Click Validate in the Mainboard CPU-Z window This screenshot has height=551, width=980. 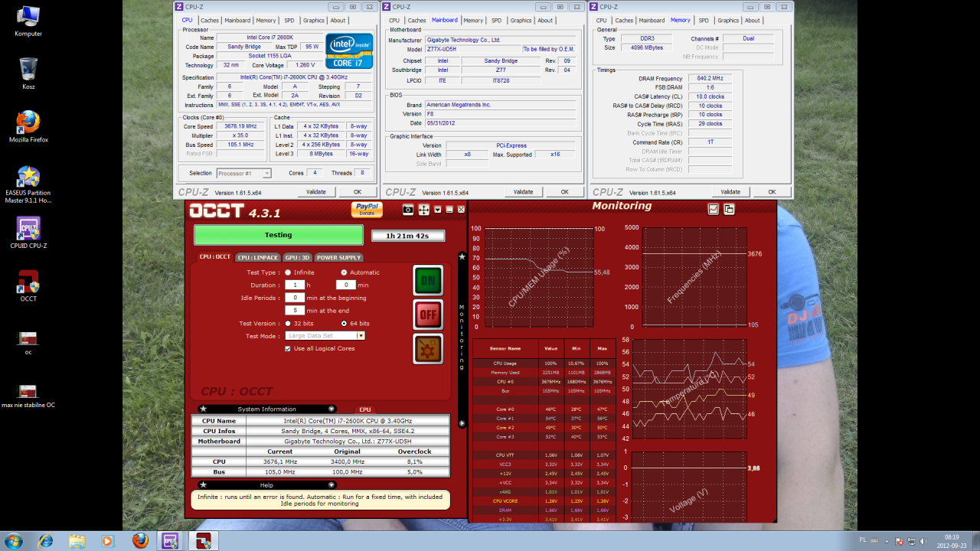tap(523, 192)
